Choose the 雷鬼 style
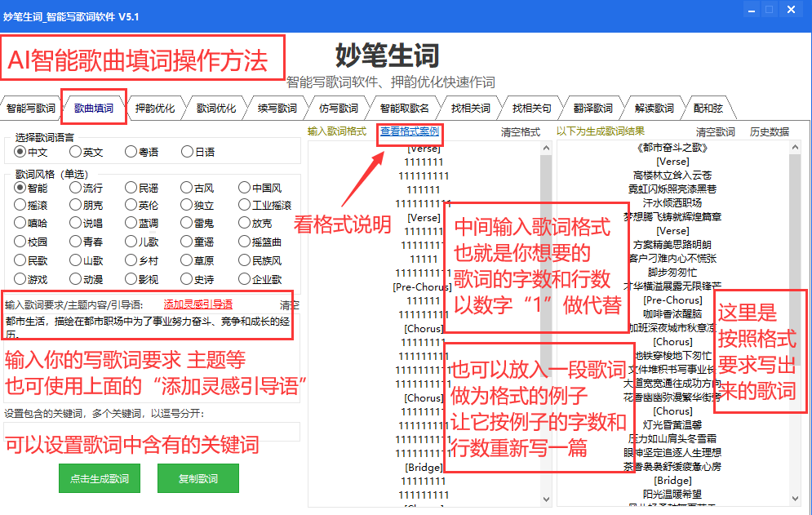The image size is (812, 515). point(197,224)
